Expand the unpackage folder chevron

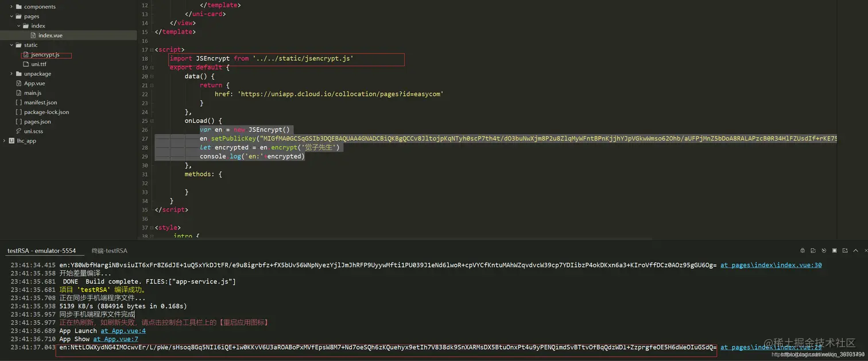(x=11, y=74)
